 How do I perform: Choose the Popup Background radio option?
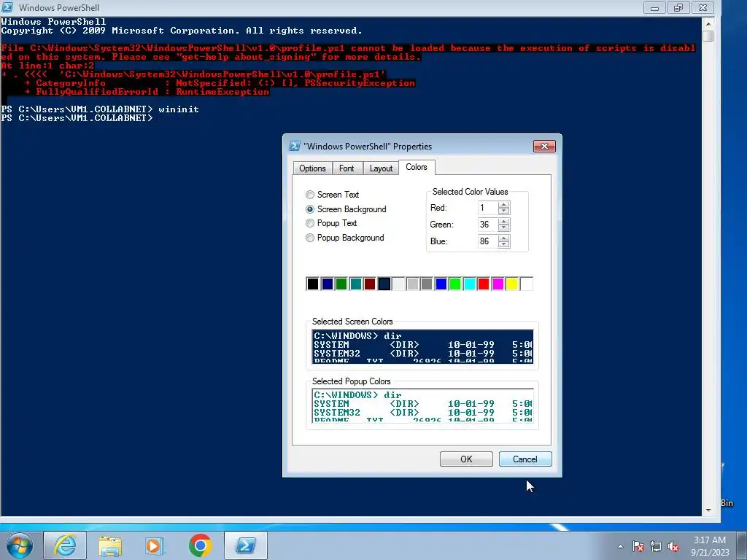pyautogui.click(x=310, y=238)
